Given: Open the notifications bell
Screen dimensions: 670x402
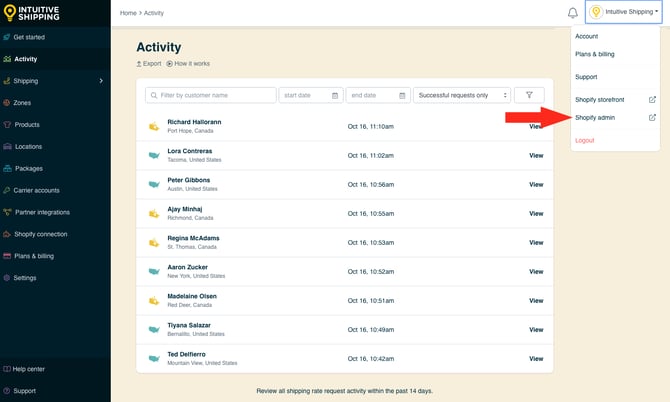Looking at the screenshot, I should tap(573, 13).
